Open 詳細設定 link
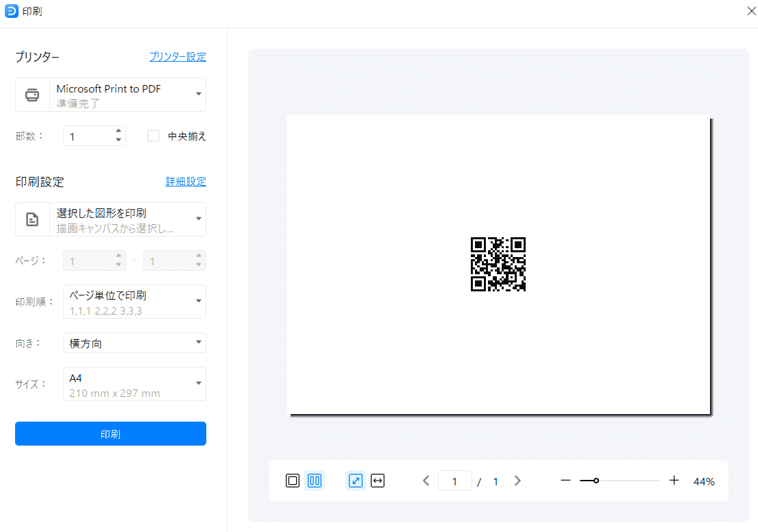 186,182
